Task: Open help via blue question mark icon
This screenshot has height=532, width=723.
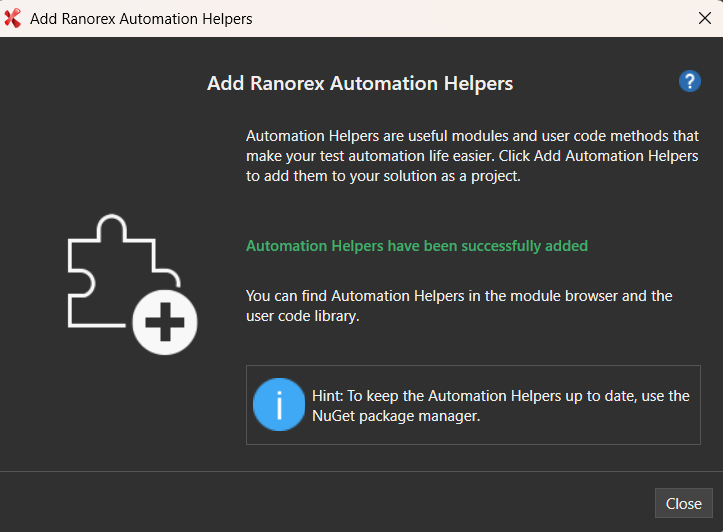Action: click(x=689, y=82)
